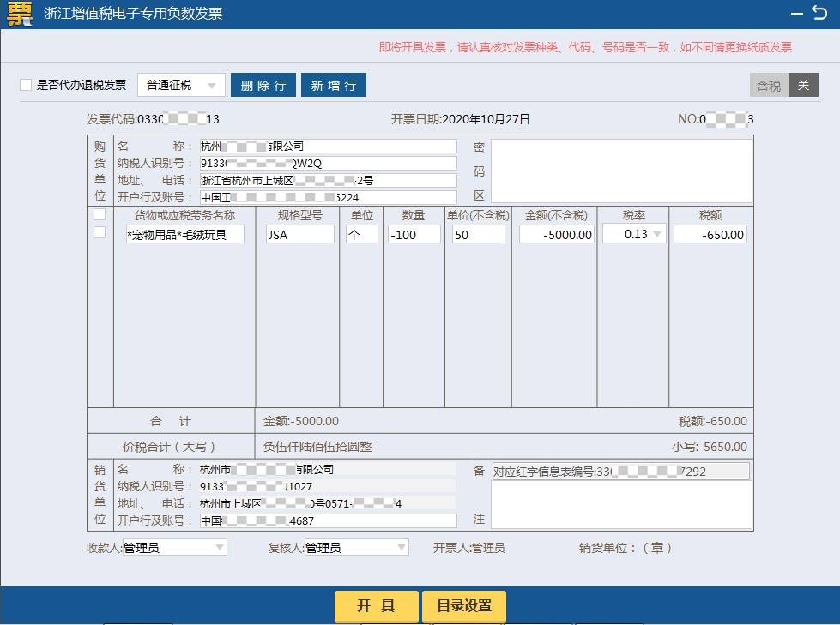Open the 普通征税 dropdown

click(x=181, y=85)
